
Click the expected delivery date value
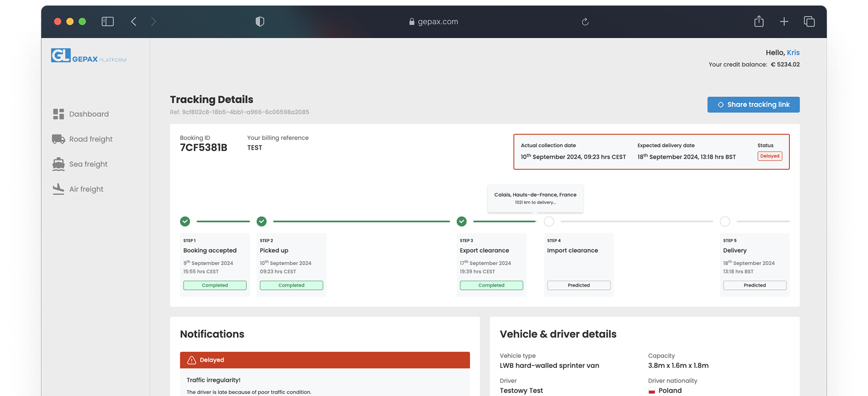(x=686, y=157)
